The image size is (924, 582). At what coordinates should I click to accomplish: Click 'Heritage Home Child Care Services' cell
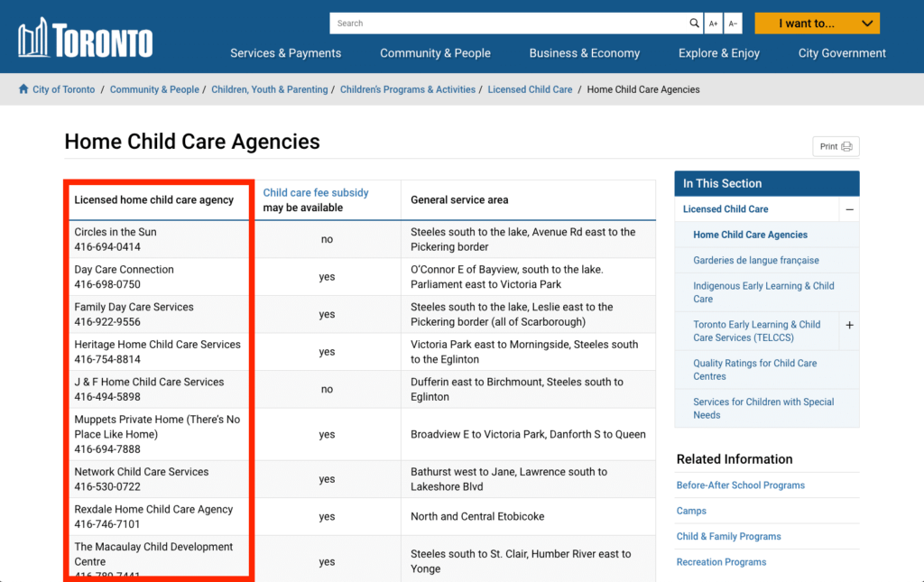point(159,352)
